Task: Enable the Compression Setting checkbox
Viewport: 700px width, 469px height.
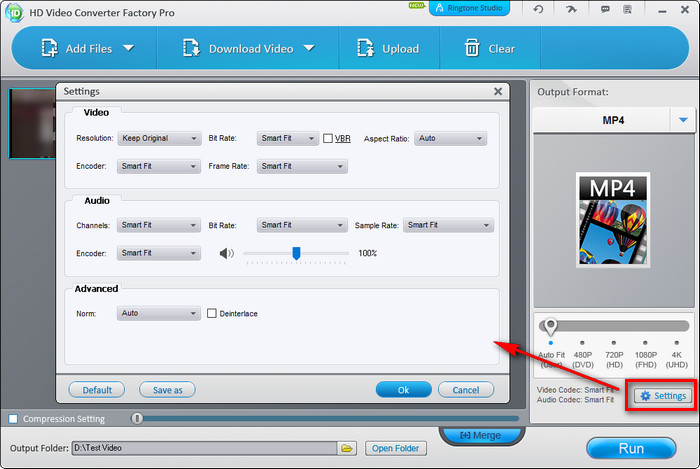Action: [13, 419]
